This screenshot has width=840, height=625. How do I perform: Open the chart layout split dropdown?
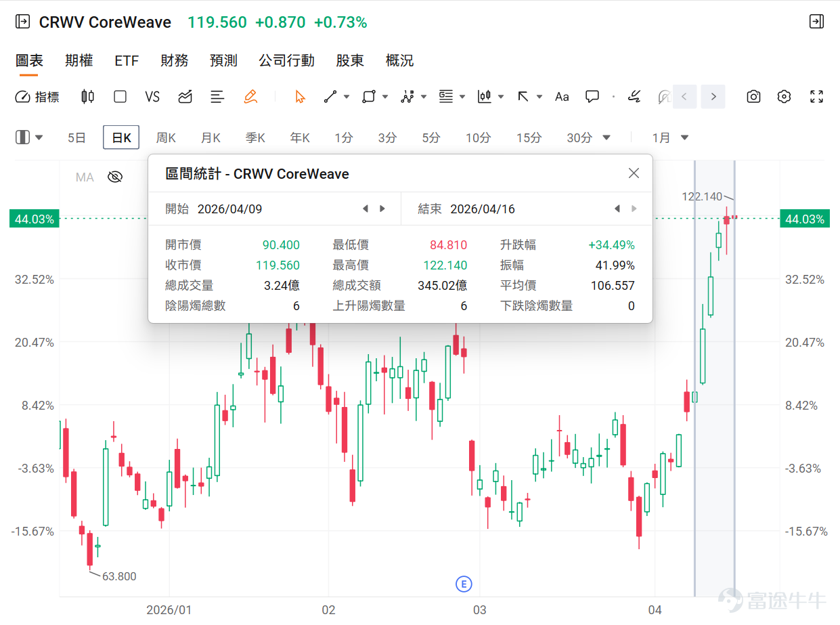pos(29,137)
